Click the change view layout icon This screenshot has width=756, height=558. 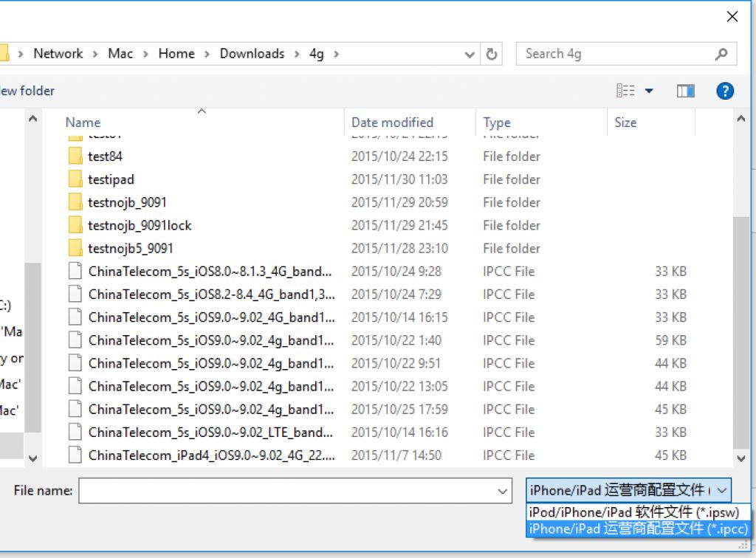click(x=625, y=91)
